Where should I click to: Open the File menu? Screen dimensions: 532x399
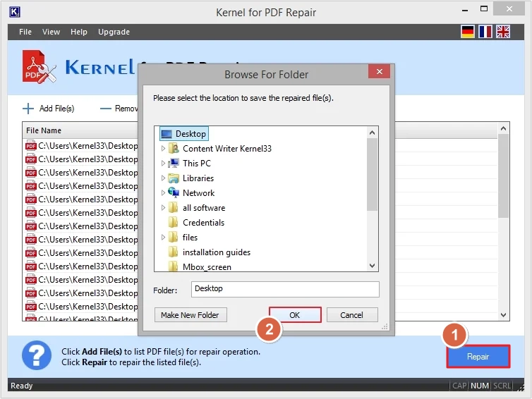pyautogui.click(x=25, y=32)
